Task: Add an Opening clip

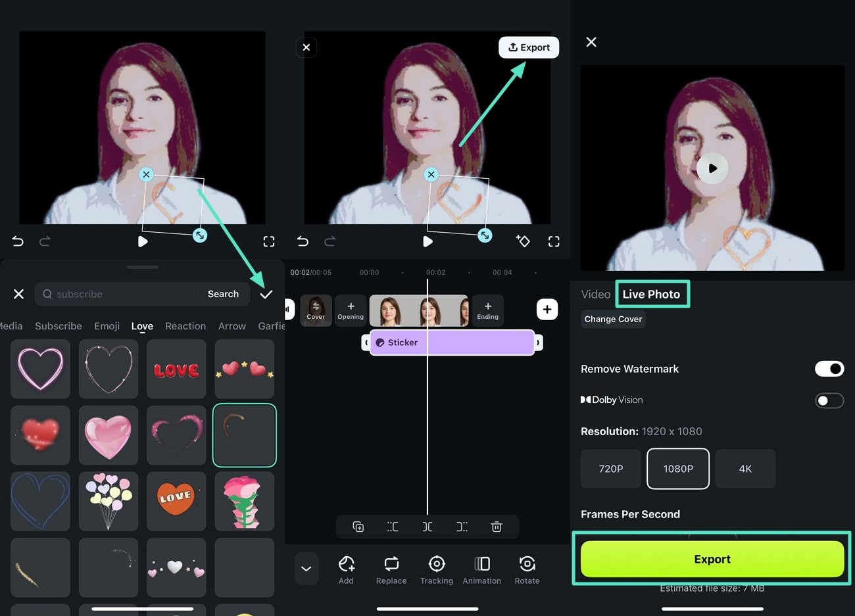Action: pyautogui.click(x=351, y=310)
